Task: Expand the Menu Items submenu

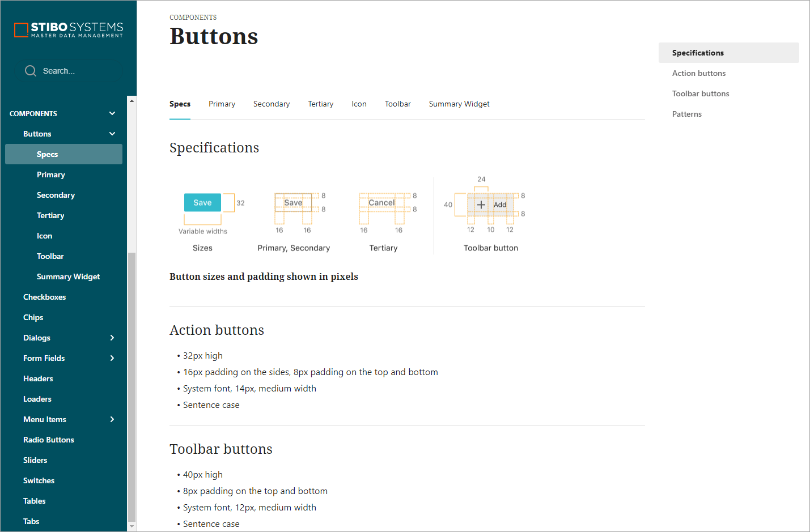Action: coord(112,419)
